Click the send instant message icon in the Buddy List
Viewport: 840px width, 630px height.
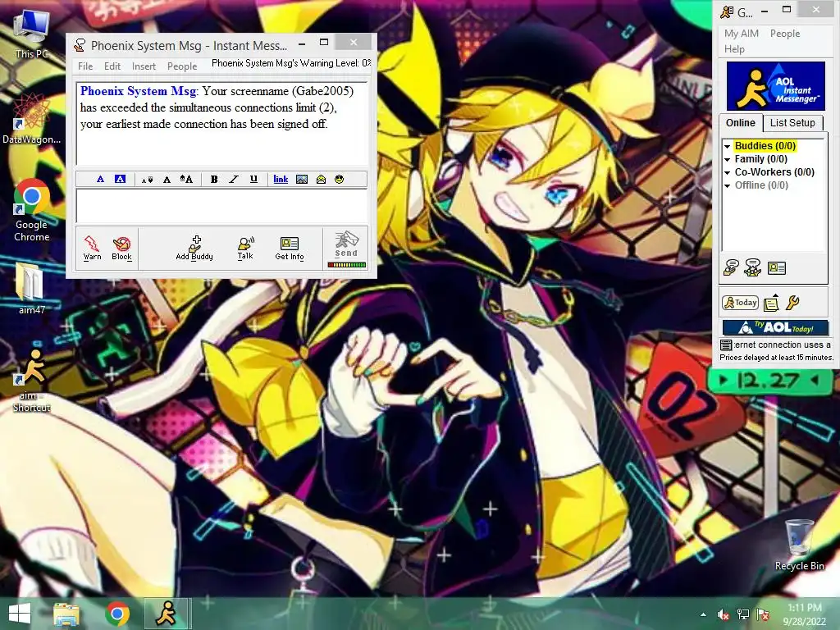coord(731,267)
